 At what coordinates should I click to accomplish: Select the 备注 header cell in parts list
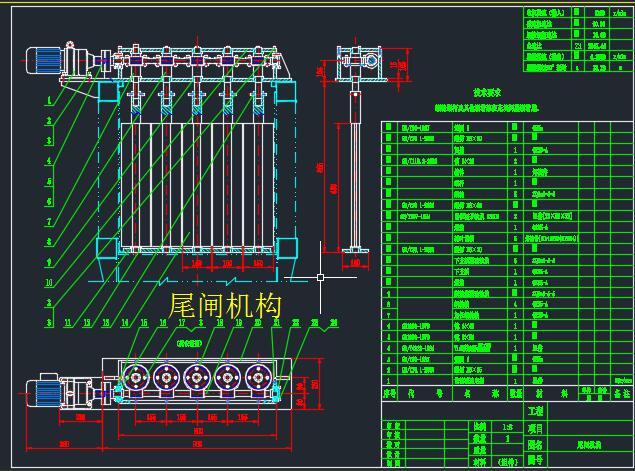[x=622, y=393]
